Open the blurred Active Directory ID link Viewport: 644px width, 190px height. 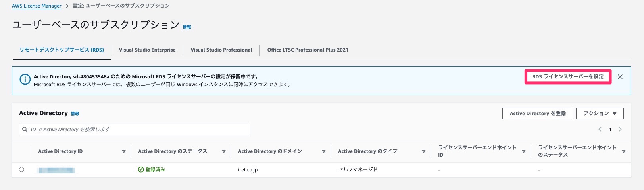(x=56, y=170)
